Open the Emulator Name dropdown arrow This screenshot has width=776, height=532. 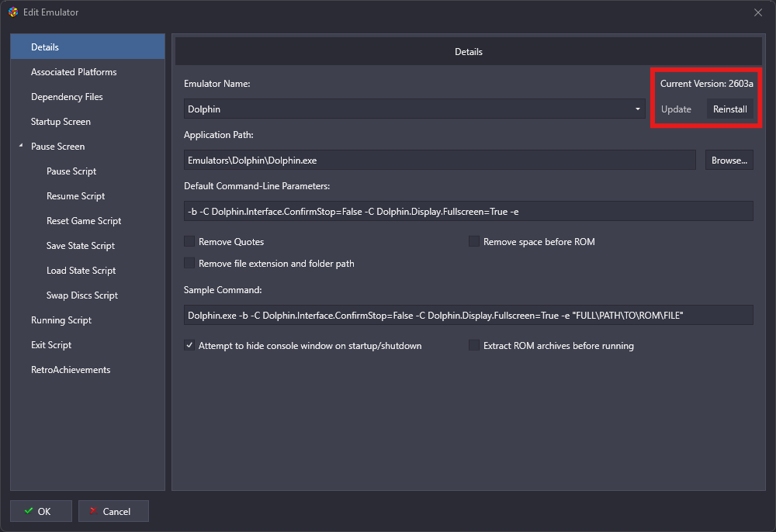(x=637, y=109)
